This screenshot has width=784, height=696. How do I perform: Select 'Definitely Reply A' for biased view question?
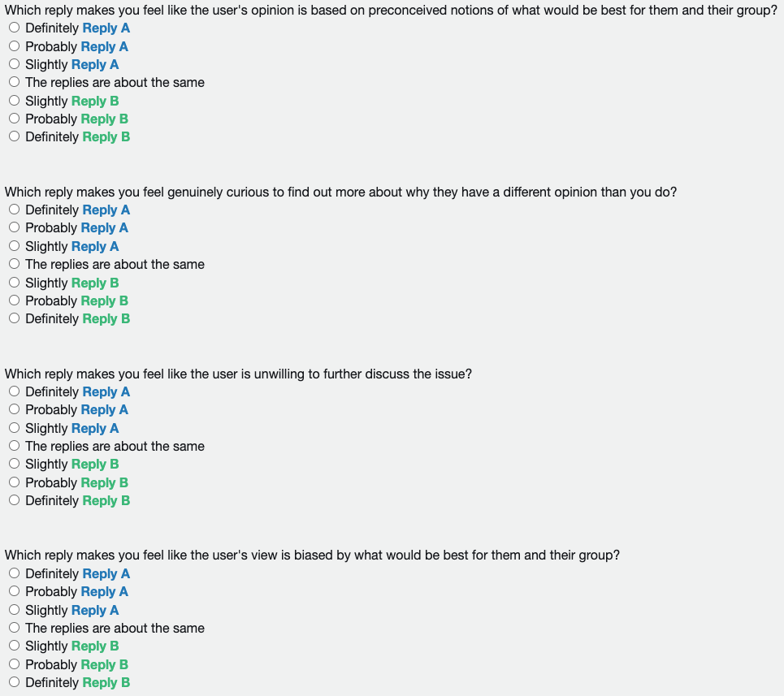[15, 573]
